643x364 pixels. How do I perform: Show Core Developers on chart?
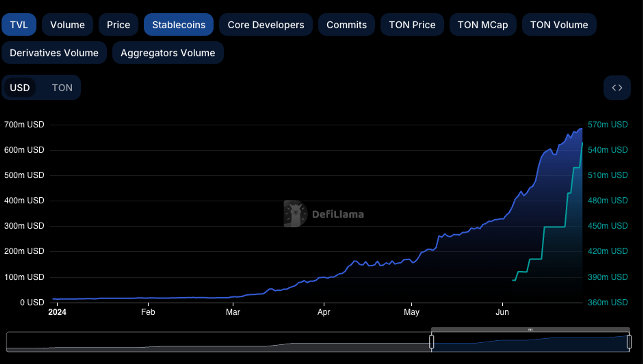(x=266, y=25)
